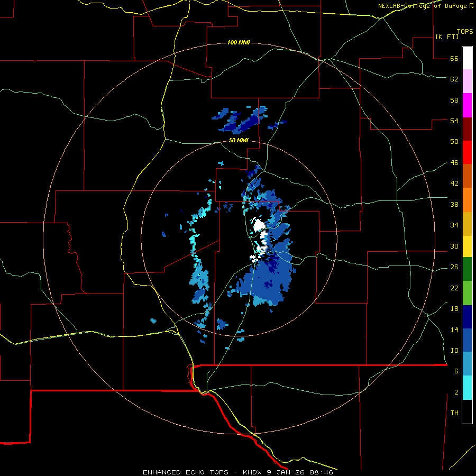Click the '54' legend value
This screenshot has height=476, width=476.
(x=454, y=121)
